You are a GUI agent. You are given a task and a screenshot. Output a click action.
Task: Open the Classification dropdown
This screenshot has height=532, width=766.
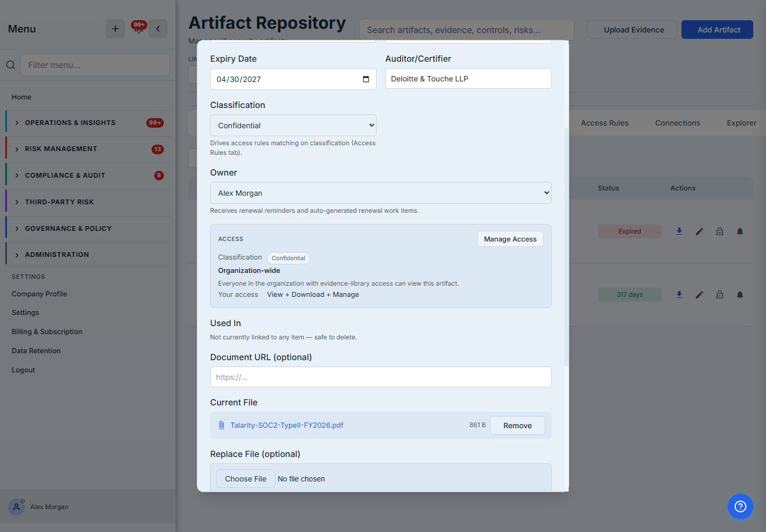293,126
